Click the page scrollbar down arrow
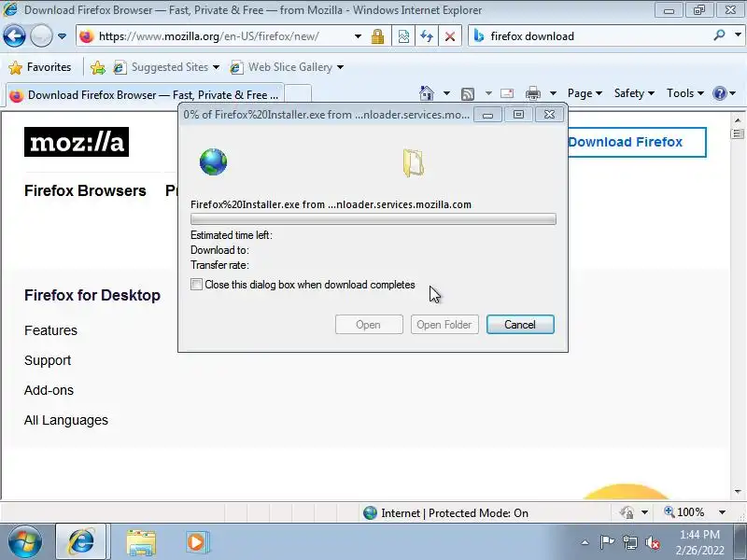The height and width of the screenshot is (560, 747). pos(738,491)
